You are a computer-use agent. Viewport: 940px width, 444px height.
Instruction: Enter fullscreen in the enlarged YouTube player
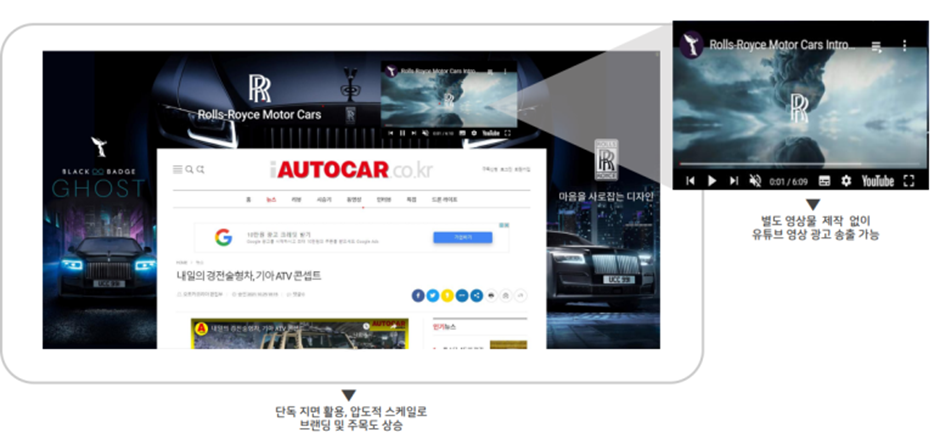pyautogui.click(x=908, y=180)
